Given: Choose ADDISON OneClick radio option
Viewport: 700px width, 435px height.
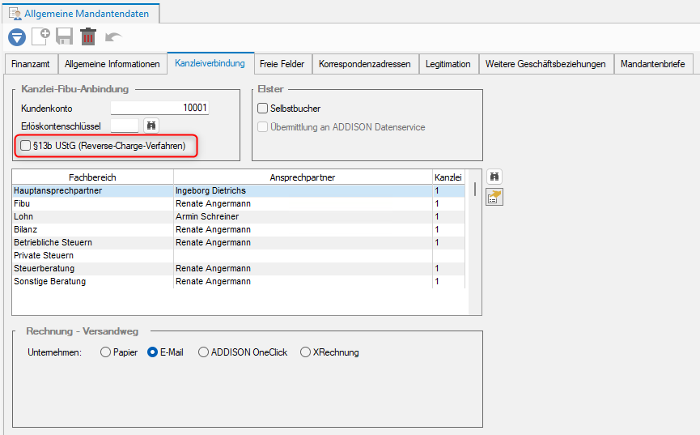Looking at the screenshot, I should [203, 352].
